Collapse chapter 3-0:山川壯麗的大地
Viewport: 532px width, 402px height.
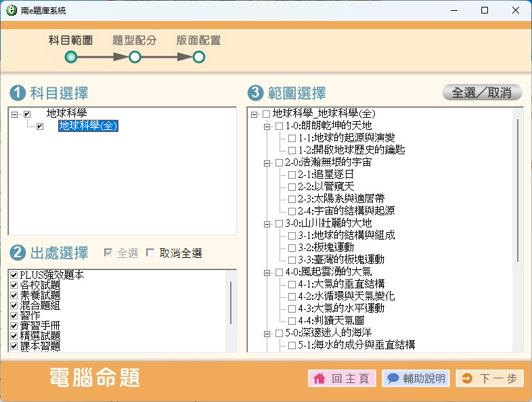[267, 224]
